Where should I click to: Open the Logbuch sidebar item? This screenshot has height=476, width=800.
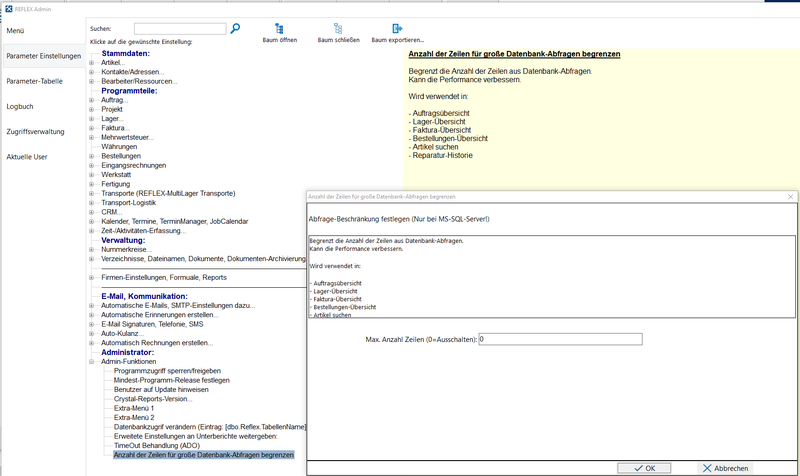tap(20, 107)
